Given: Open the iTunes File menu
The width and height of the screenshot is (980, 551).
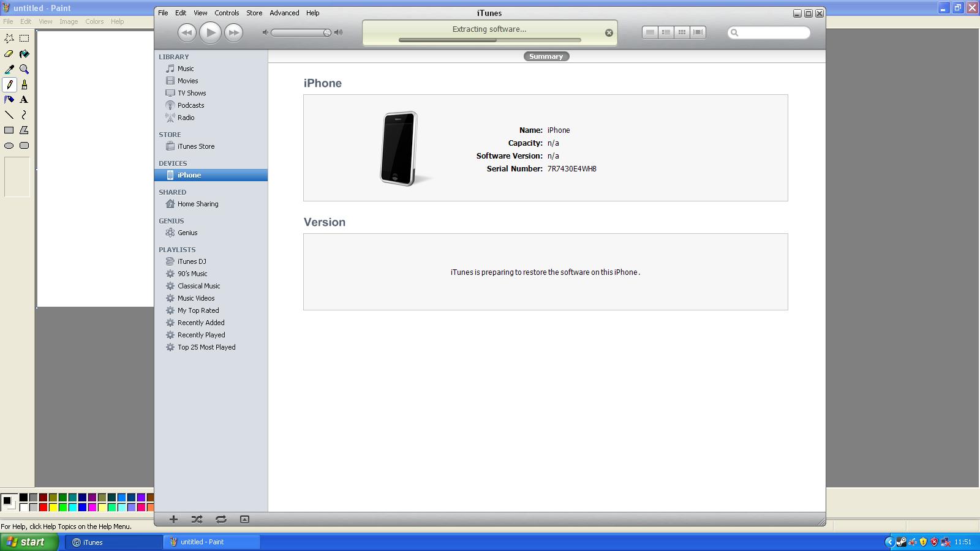Looking at the screenshot, I should [x=163, y=13].
